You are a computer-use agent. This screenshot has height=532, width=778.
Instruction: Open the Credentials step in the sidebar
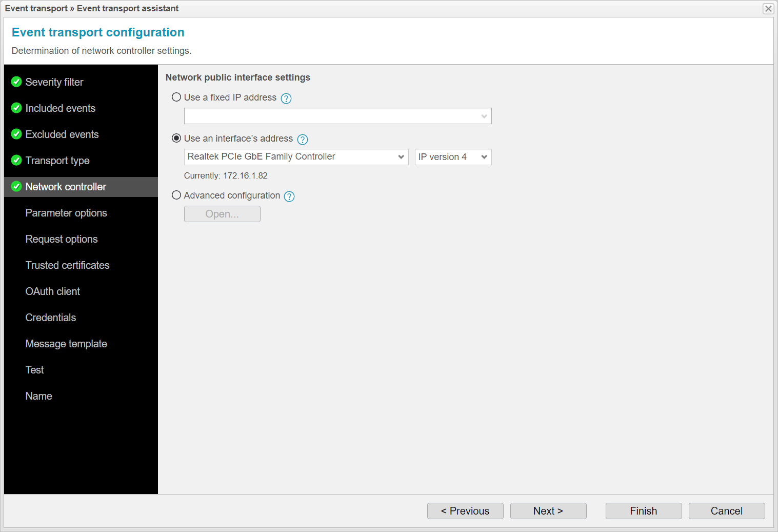point(50,318)
